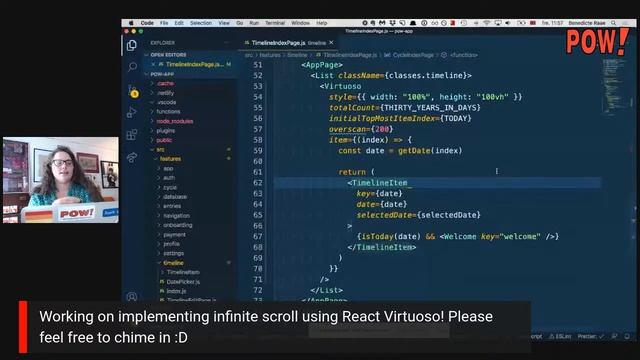Open the Accounts icon at the activity bar bottom
Viewport: 640px width, 360px height.
(x=131, y=296)
